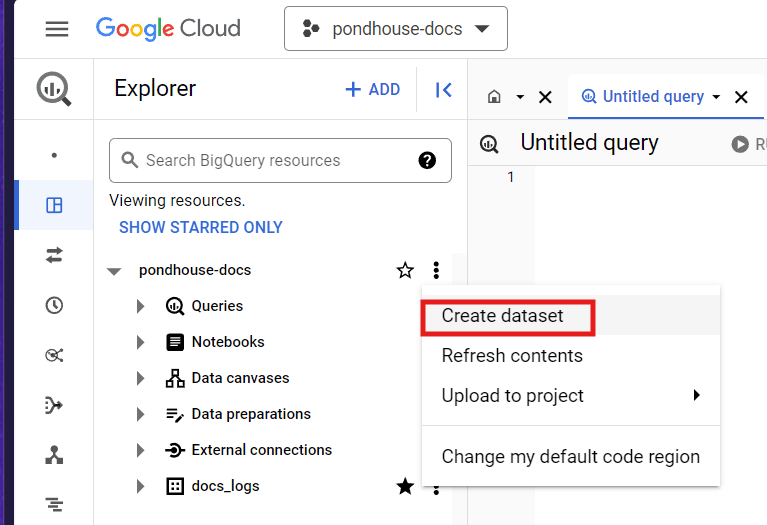Select the docs_logs dataset

[226, 486]
